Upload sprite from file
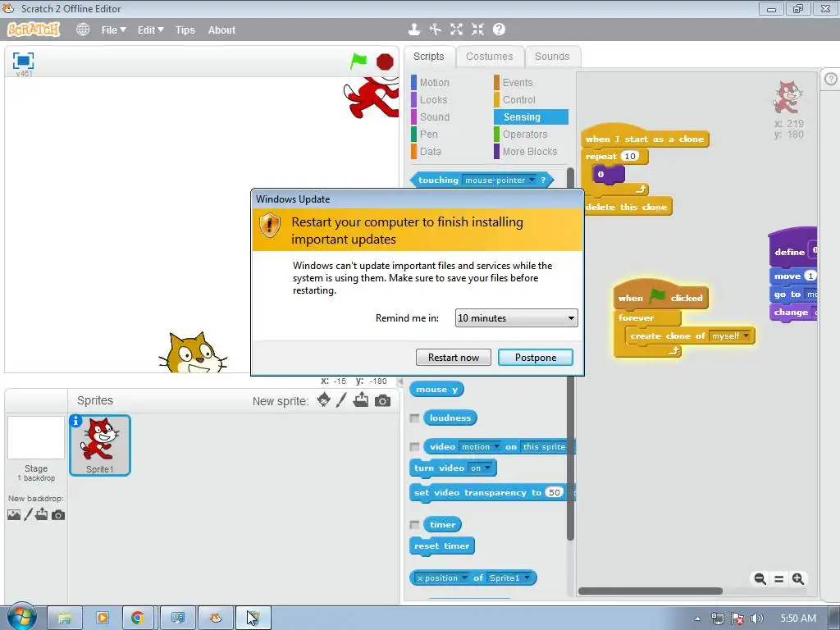This screenshot has width=840, height=630. pos(361,399)
